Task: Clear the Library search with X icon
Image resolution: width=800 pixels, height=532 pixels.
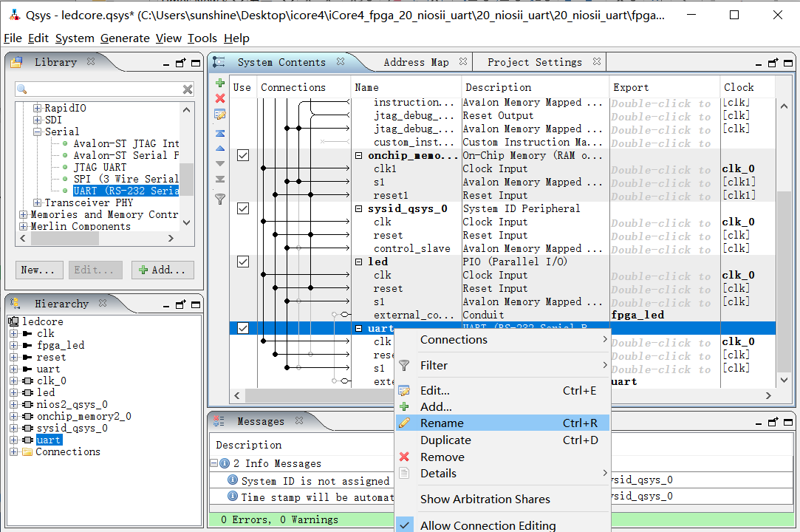Action: click(x=188, y=89)
